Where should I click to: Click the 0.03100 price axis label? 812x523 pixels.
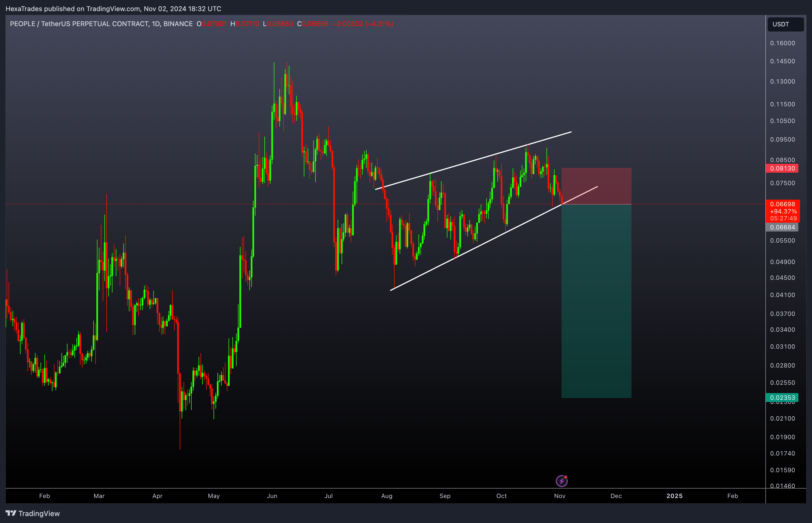click(783, 346)
